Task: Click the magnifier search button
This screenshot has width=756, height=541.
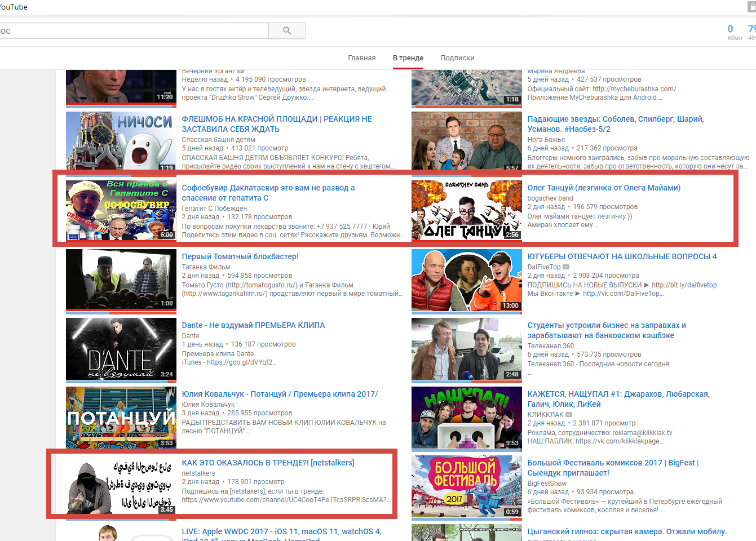Action: (x=287, y=30)
